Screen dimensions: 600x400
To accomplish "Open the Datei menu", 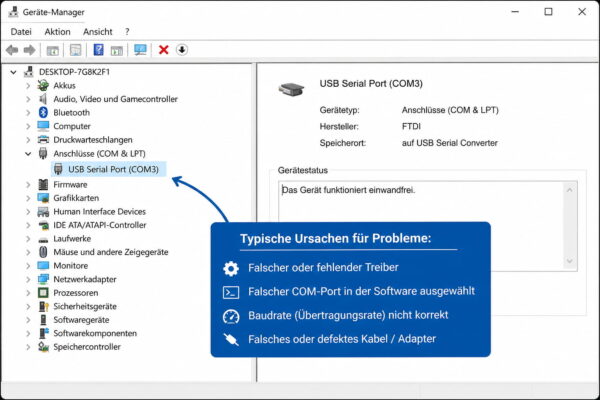I will pos(21,31).
